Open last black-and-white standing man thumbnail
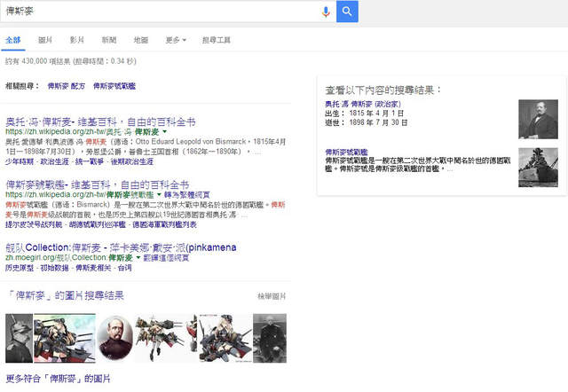568x392 pixels. pyautogui.click(x=270, y=338)
